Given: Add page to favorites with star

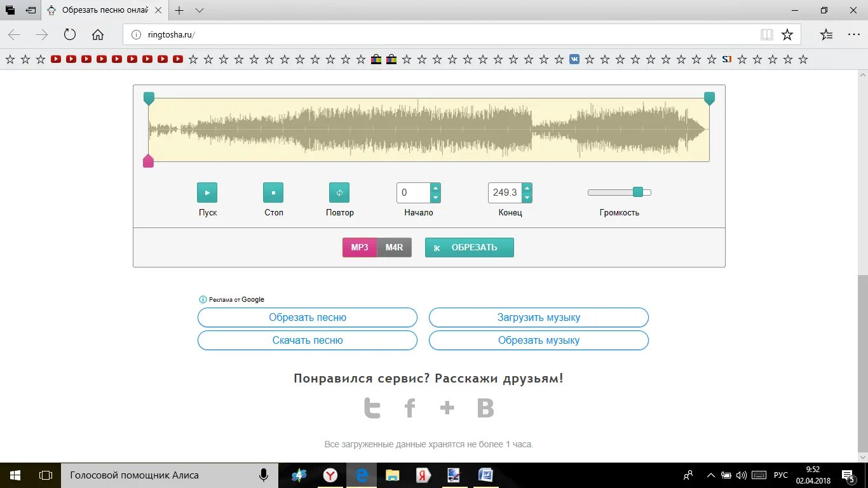Looking at the screenshot, I should (x=787, y=35).
